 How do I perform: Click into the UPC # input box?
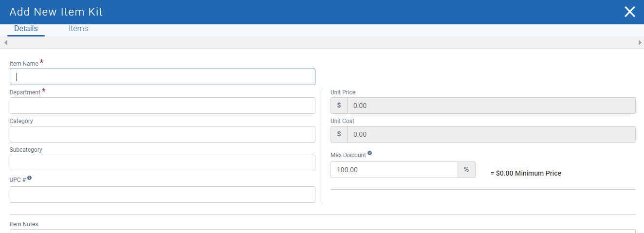click(x=162, y=195)
